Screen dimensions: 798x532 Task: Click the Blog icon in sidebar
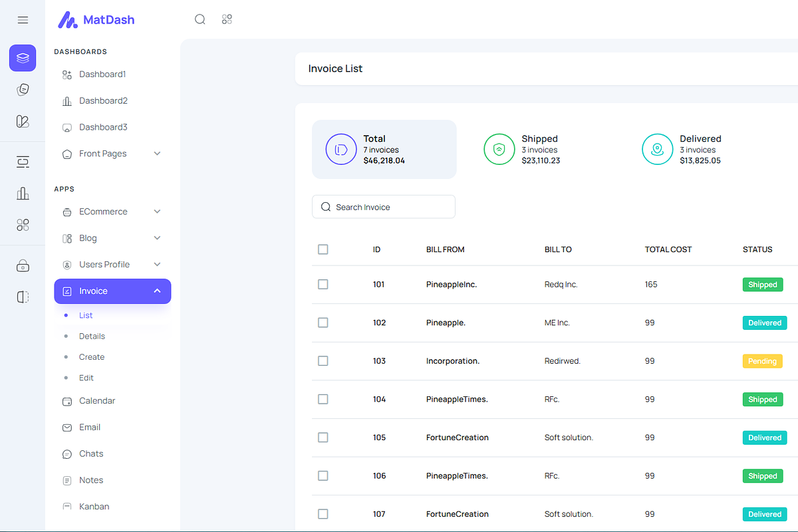click(x=66, y=238)
